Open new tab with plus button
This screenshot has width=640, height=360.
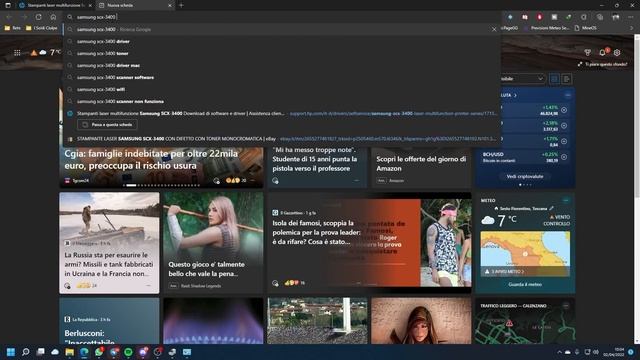pos(181,5)
